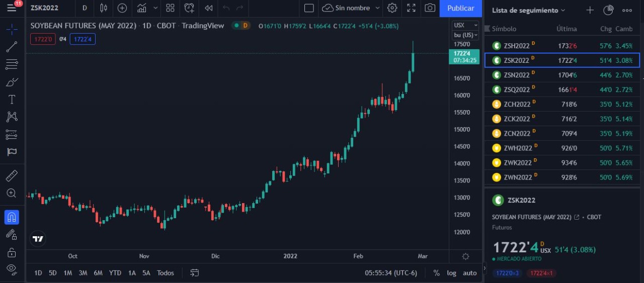644x283 pixels.
Task: Toggle log scale mode
Action: tap(451, 273)
